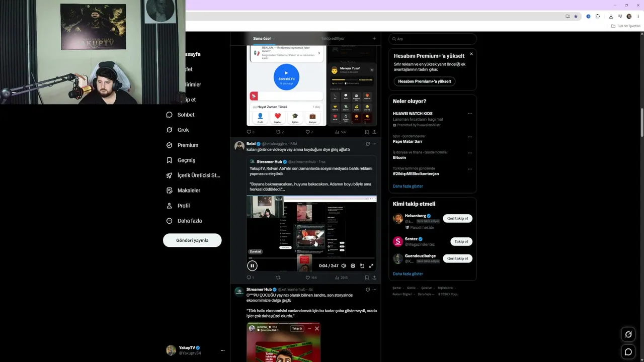
Task: Click Takip Et on Jandro story
Action: (297, 328)
